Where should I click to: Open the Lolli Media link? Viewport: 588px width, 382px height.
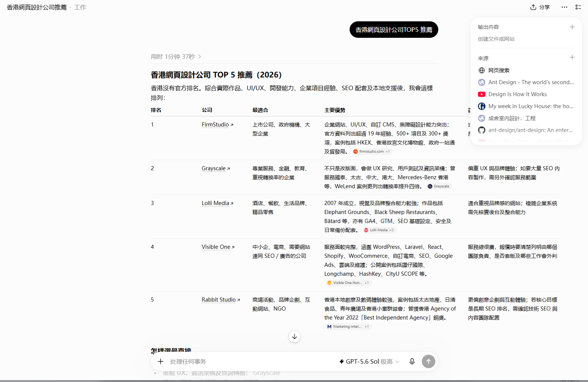point(217,203)
